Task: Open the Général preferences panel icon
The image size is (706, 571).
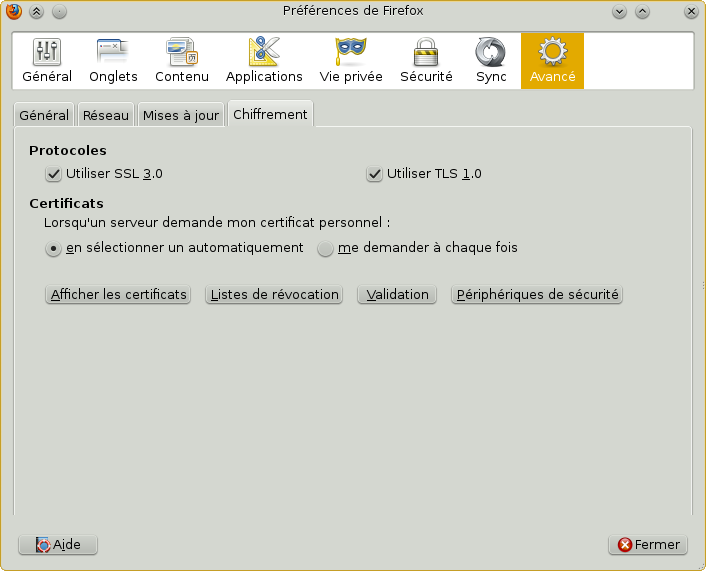Action: 47,61
